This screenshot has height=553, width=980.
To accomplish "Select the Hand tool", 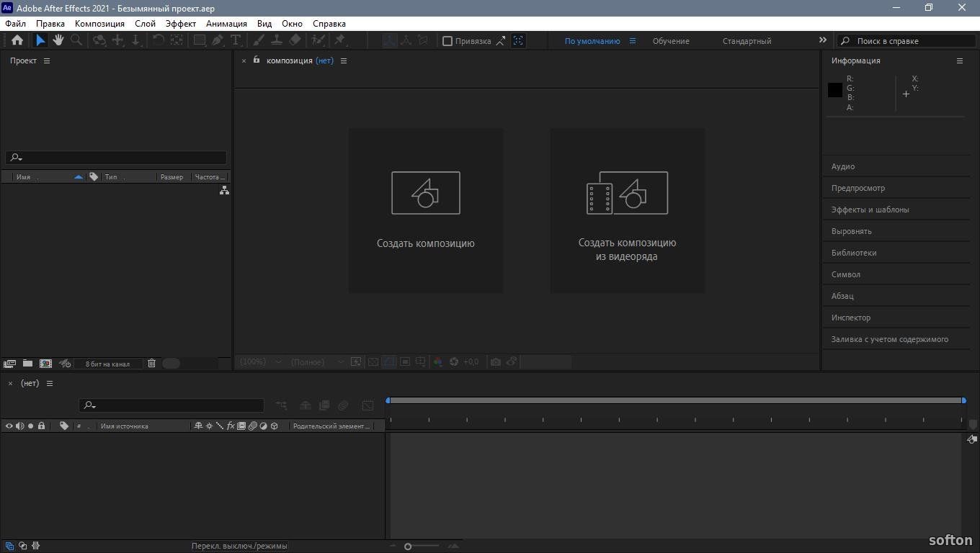I will click(58, 40).
